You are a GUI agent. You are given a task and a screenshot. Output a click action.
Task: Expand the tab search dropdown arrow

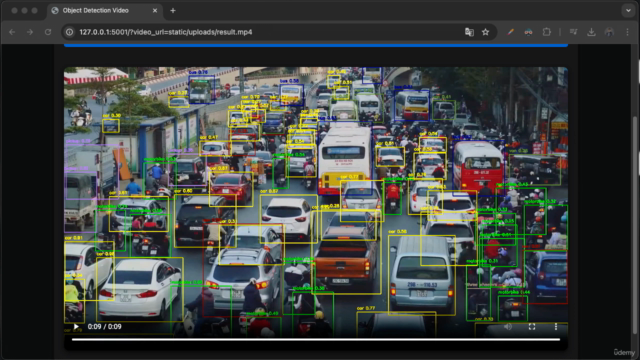coord(628,11)
